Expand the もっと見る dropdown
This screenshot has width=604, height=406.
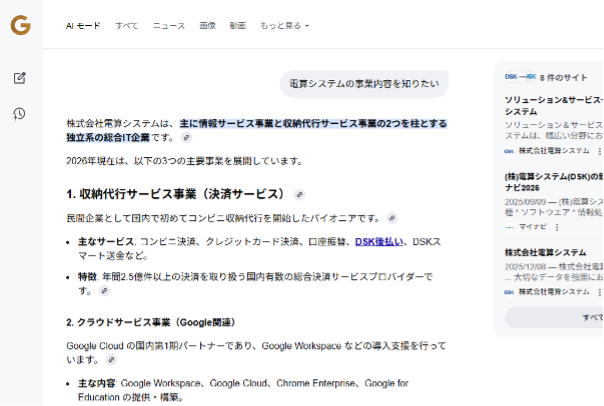click(285, 26)
